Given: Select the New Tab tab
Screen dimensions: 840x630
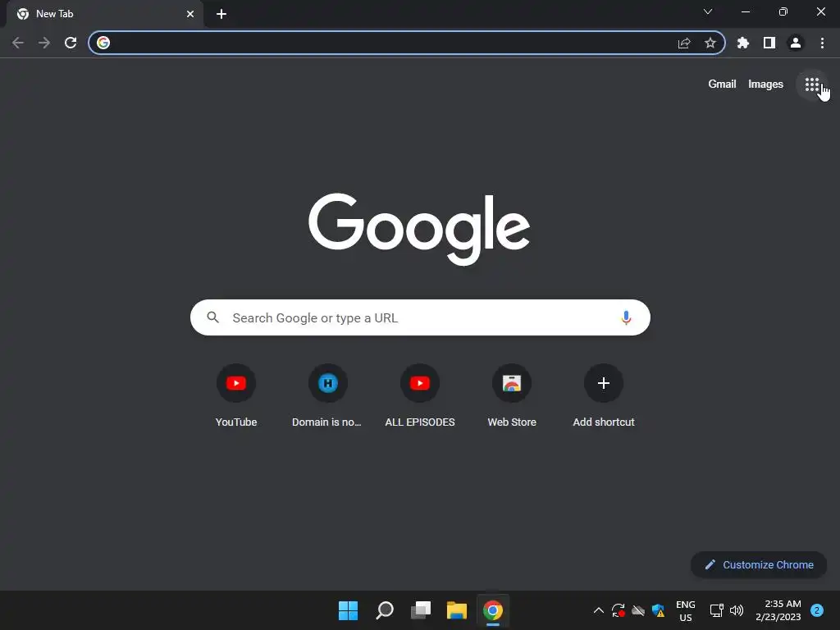Looking at the screenshot, I should coord(104,14).
